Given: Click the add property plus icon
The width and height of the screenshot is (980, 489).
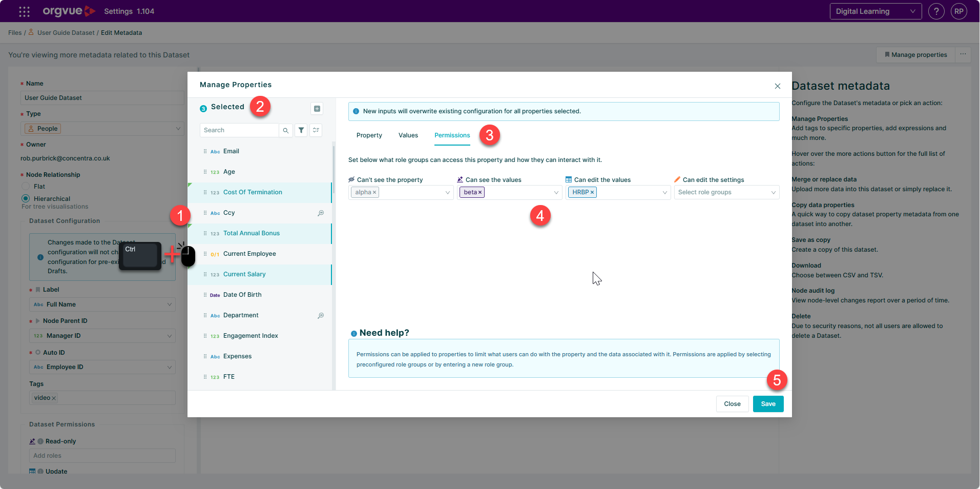Looking at the screenshot, I should click(317, 109).
